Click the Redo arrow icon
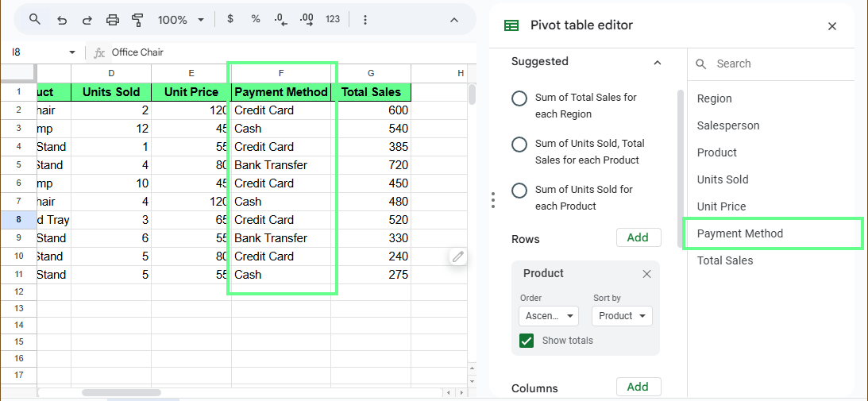Viewport: 868px width, 401px height. (x=87, y=19)
